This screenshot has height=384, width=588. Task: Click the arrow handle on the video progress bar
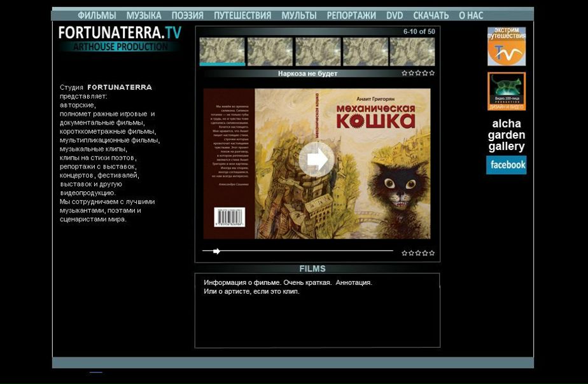(216, 251)
